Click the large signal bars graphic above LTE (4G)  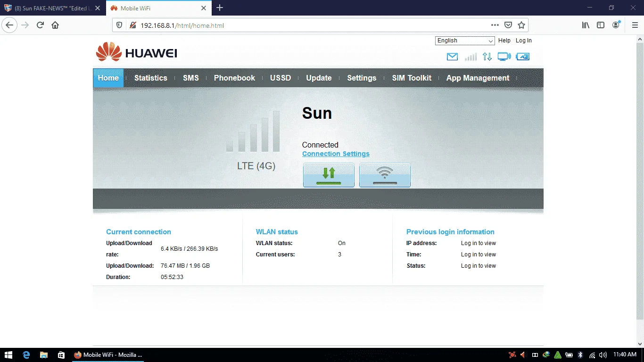coord(253,131)
